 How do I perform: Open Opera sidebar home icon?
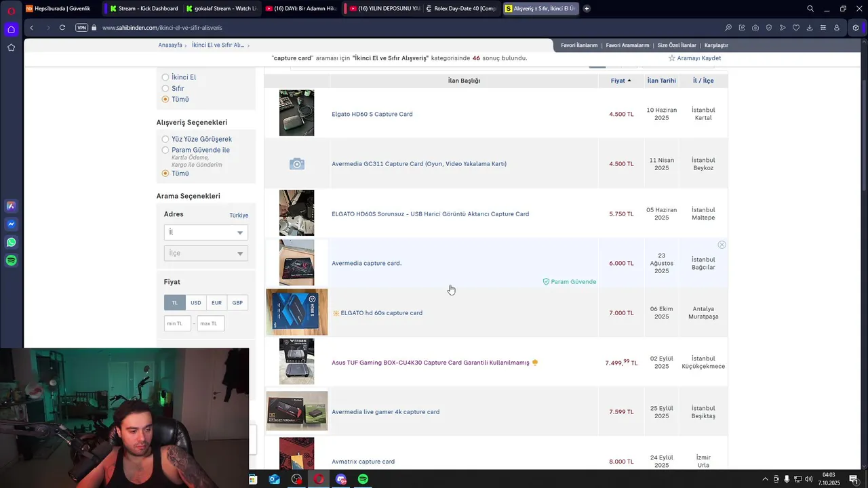point(11,29)
